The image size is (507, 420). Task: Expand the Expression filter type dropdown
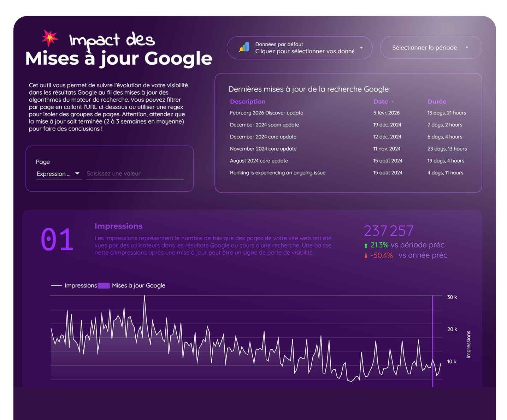pyautogui.click(x=59, y=174)
